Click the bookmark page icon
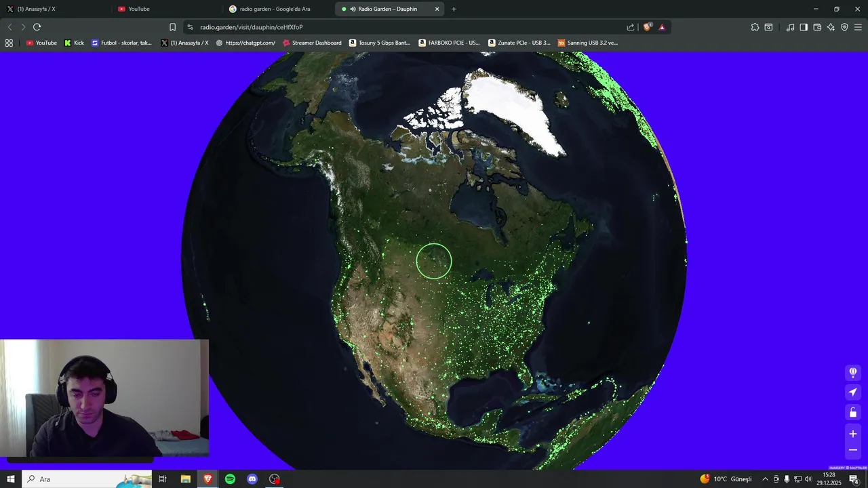The image size is (868, 488). [x=172, y=27]
